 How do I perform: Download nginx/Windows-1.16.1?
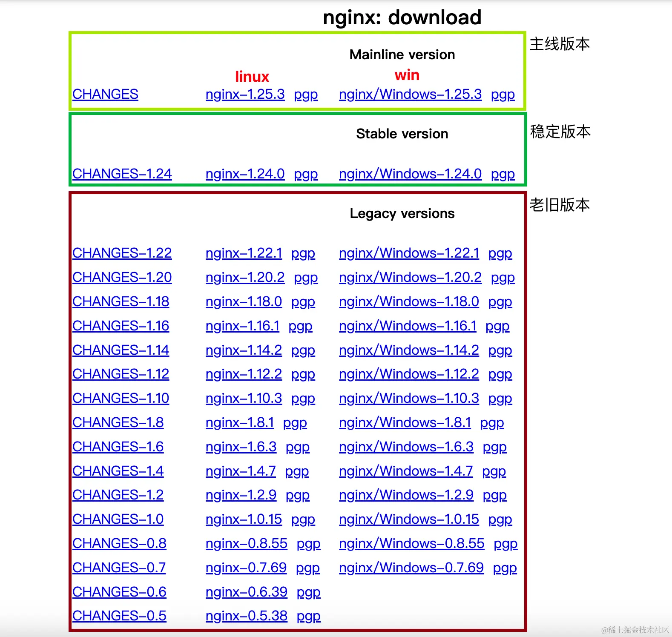[408, 326]
